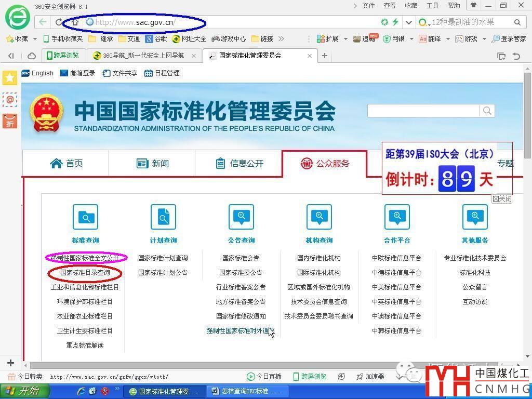Click the browser refresh icon

click(59, 22)
